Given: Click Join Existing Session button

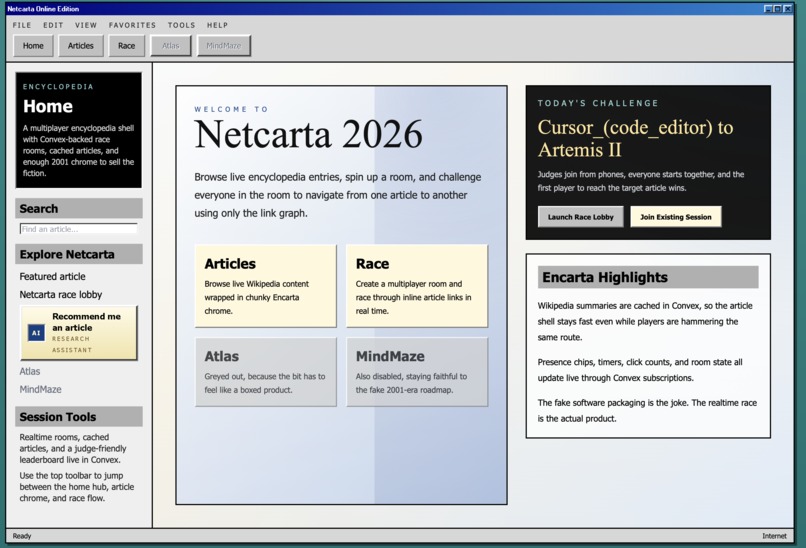Looking at the screenshot, I should tap(675, 217).
